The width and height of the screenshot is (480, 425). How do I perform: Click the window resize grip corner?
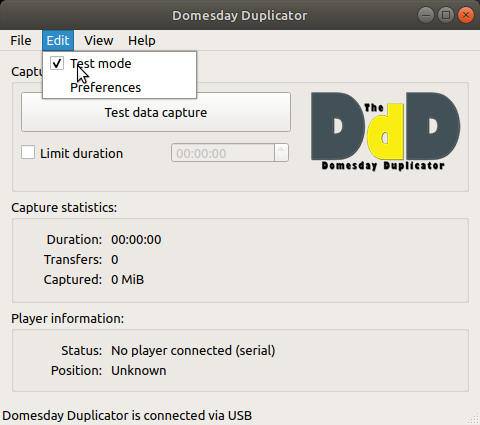coord(474,418)
